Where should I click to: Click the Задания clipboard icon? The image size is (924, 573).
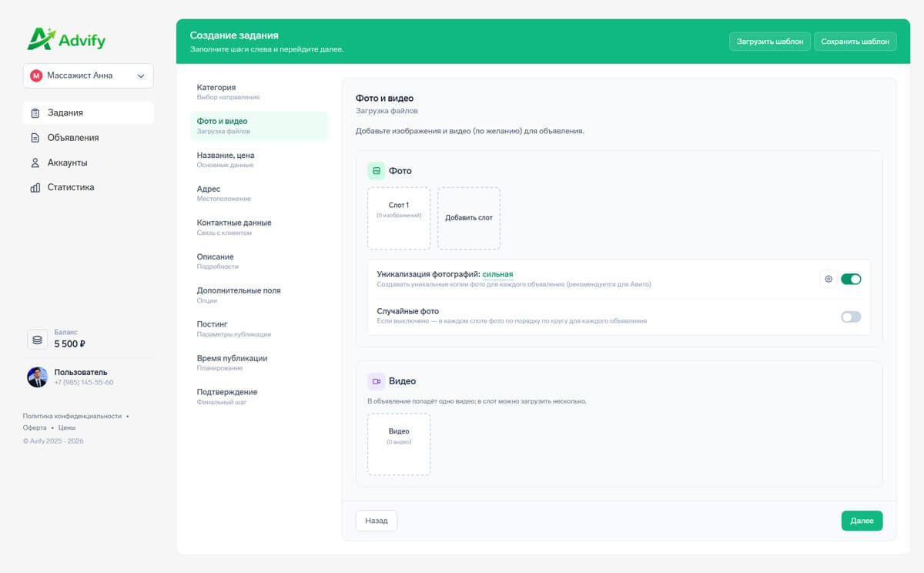coord(35,113)
